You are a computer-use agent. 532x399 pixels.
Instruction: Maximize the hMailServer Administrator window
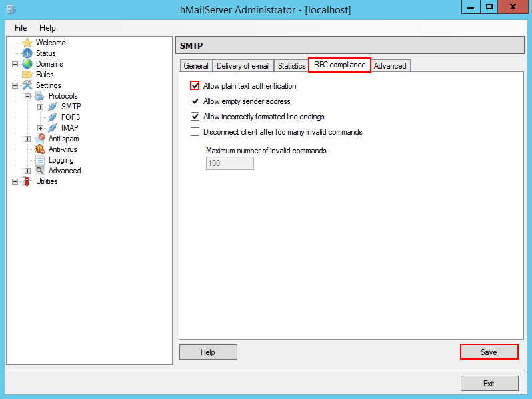point(489,7)
